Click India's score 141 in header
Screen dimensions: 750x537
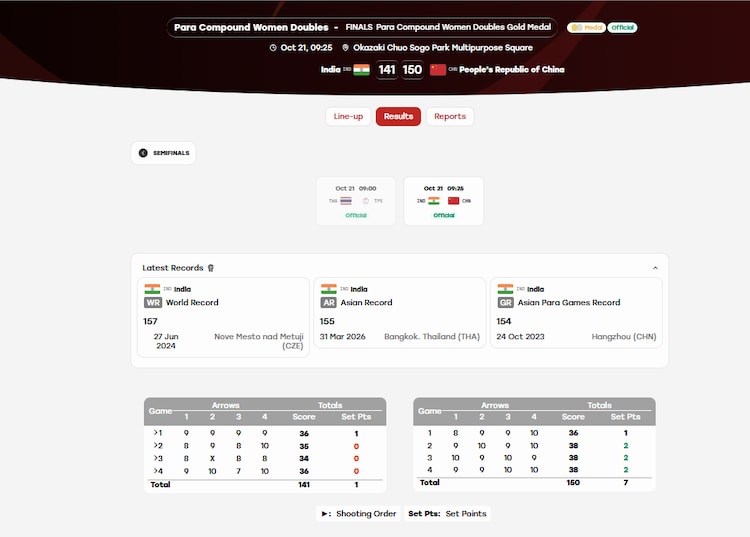click(x=386, y=70)
